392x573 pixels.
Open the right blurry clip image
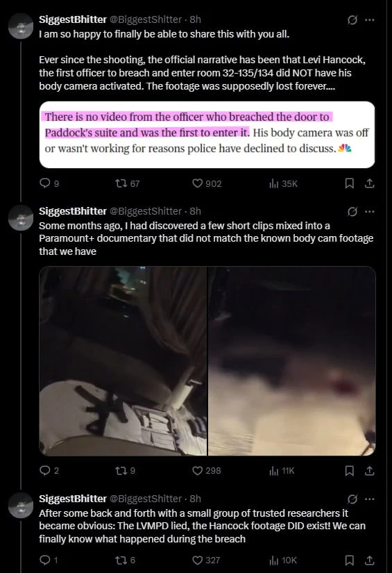pyautogui.click(x=291, y=361)
